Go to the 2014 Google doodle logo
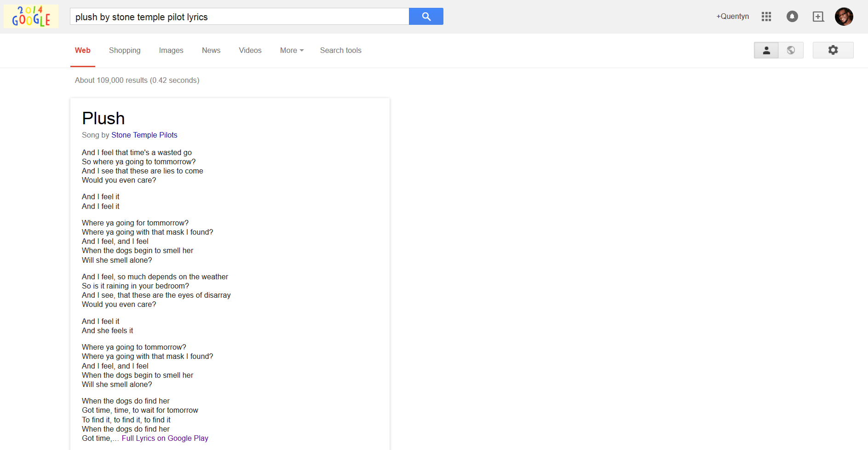868x450 pixels. (31, 17)
